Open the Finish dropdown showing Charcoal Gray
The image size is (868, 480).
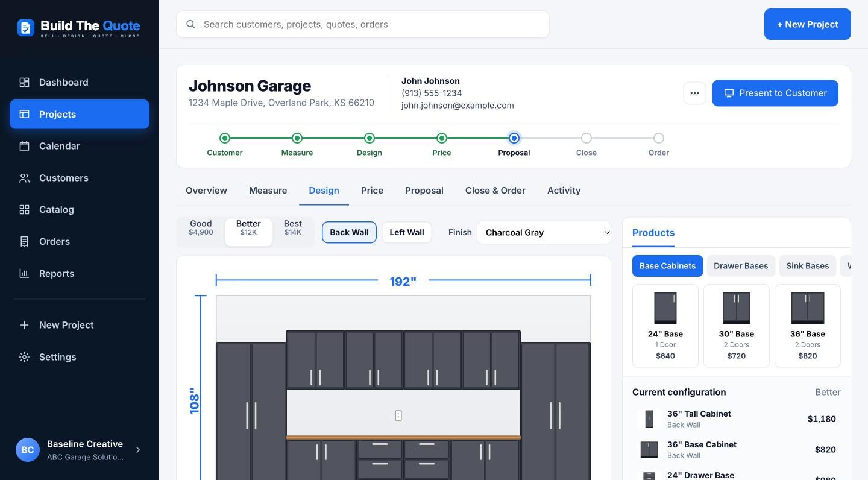(x=544, y=232)
